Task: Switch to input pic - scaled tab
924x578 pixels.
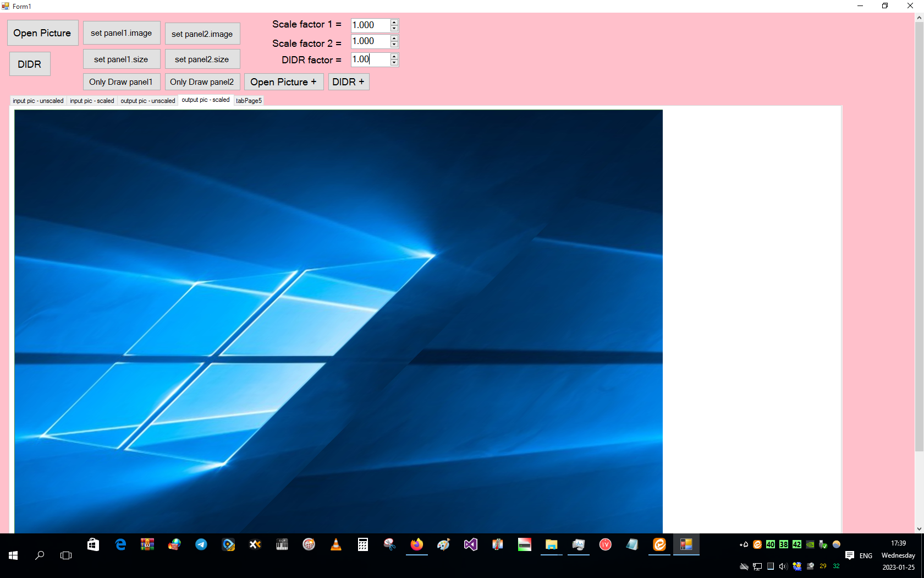Action: (x=92, y=101)
